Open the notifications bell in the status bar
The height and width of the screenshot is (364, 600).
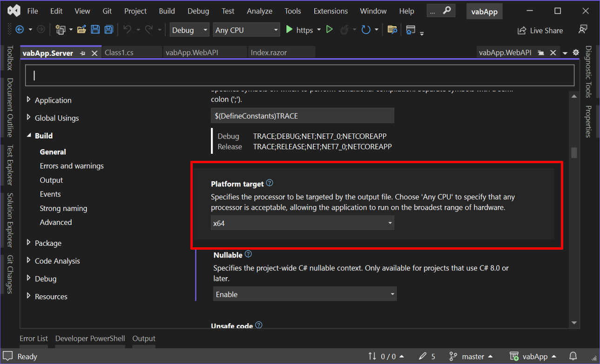[x=573, y=356]
